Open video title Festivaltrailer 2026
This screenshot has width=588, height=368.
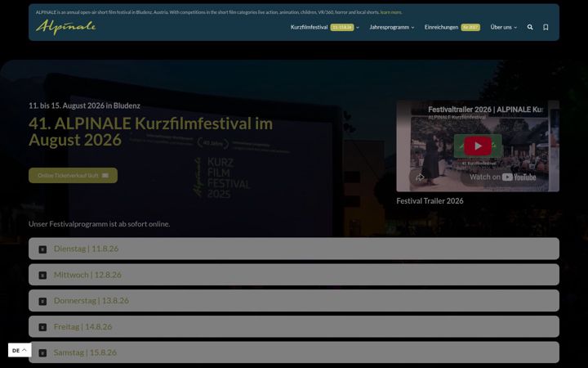coord(485,110)
